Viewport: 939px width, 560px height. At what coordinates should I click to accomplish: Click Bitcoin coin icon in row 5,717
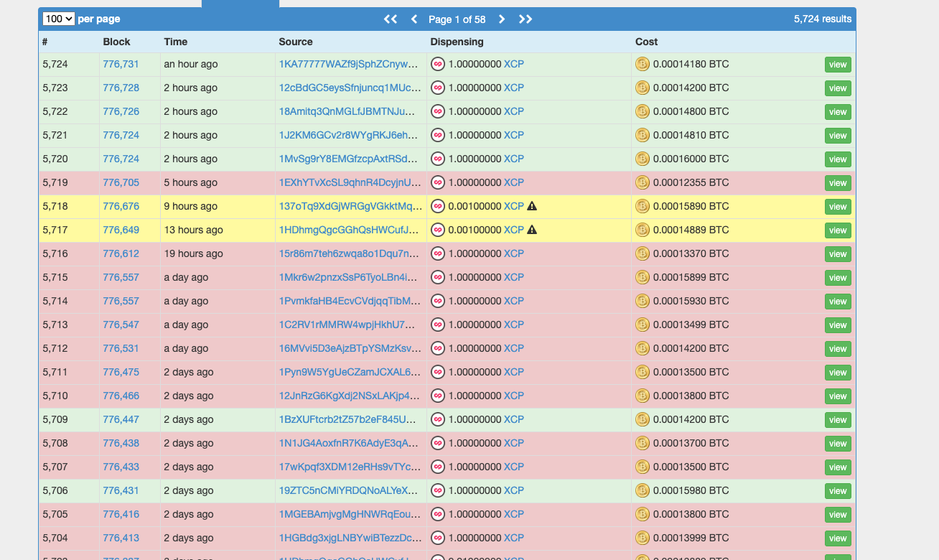(643, 230)
